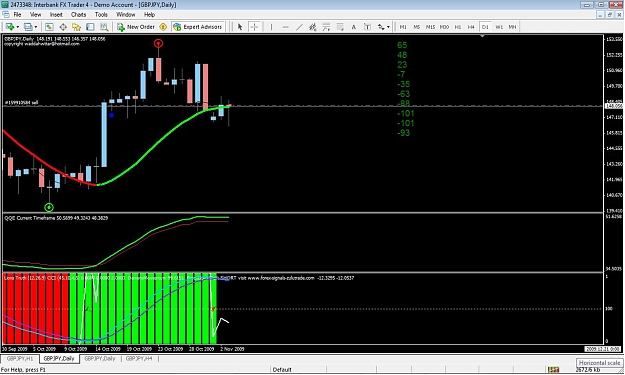625x375 pixels.
Task: Switch to the GBPJPY,H1 chart tab
Action: [20, 359]
